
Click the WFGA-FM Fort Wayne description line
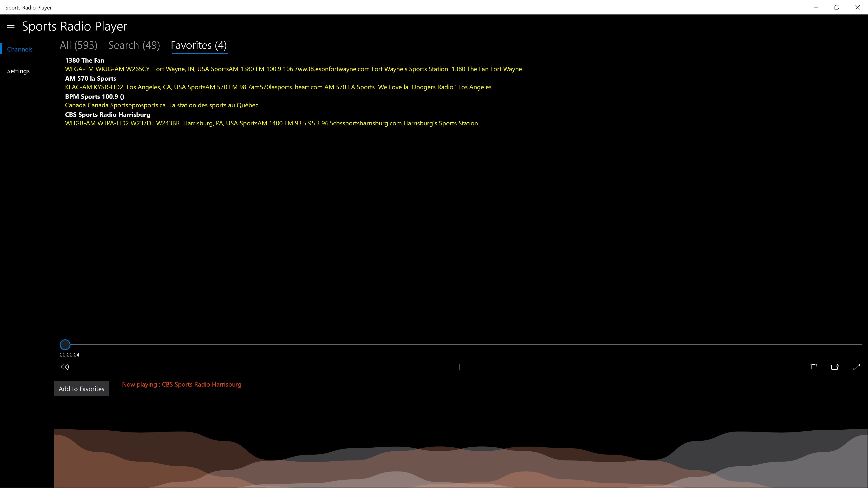click(x=293, y=69)
